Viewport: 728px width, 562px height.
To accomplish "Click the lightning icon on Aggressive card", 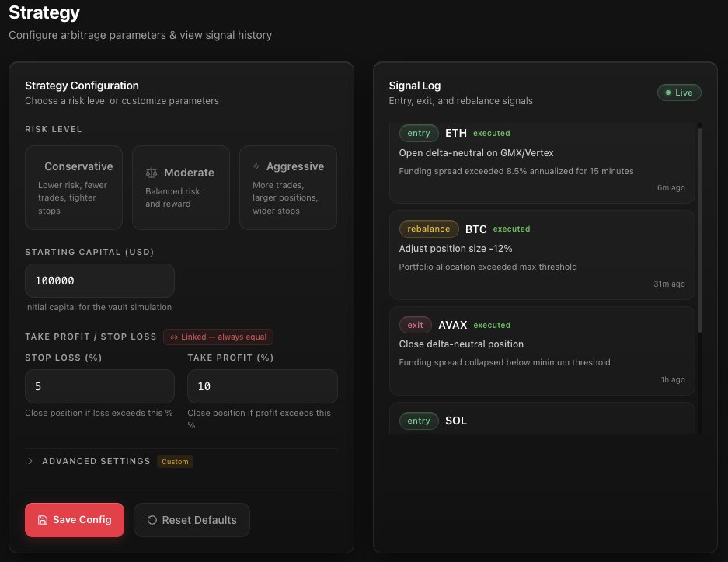I will 256,166.
